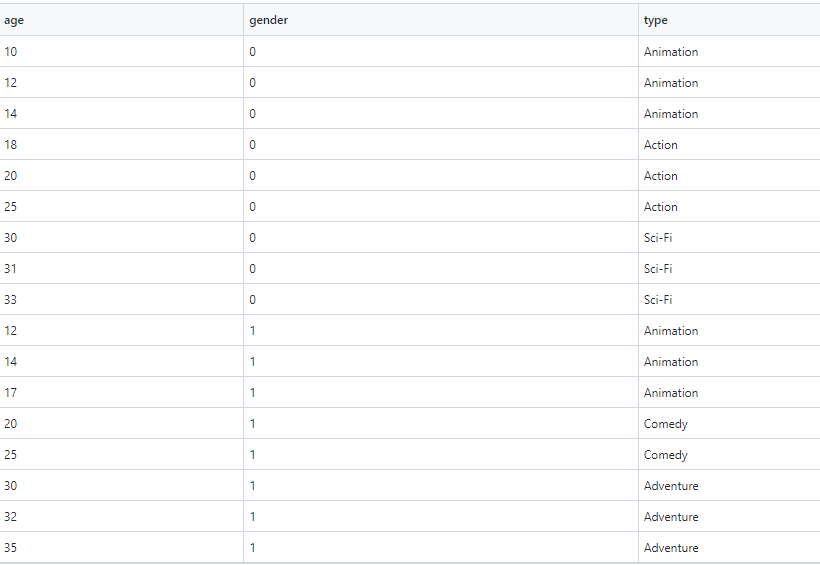820x565 pixels.
Task: Click "Adventure" in the age 35 row
Action: point(671,548)
